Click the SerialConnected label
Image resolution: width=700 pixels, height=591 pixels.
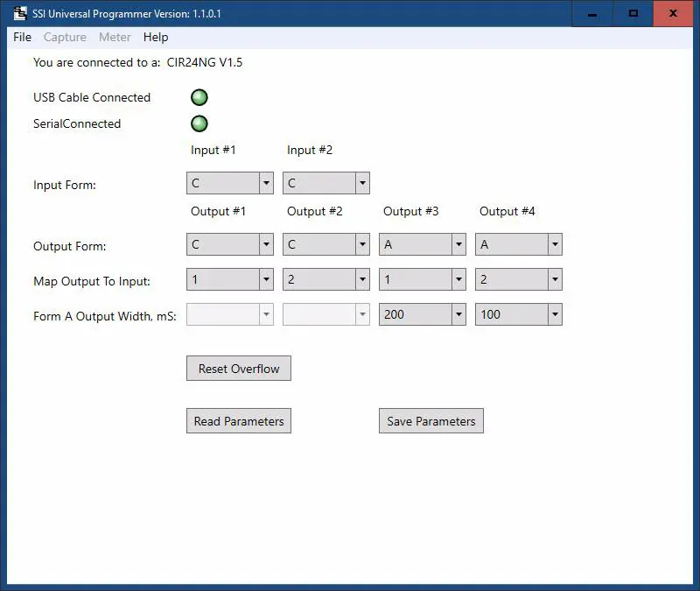(77, 123)
